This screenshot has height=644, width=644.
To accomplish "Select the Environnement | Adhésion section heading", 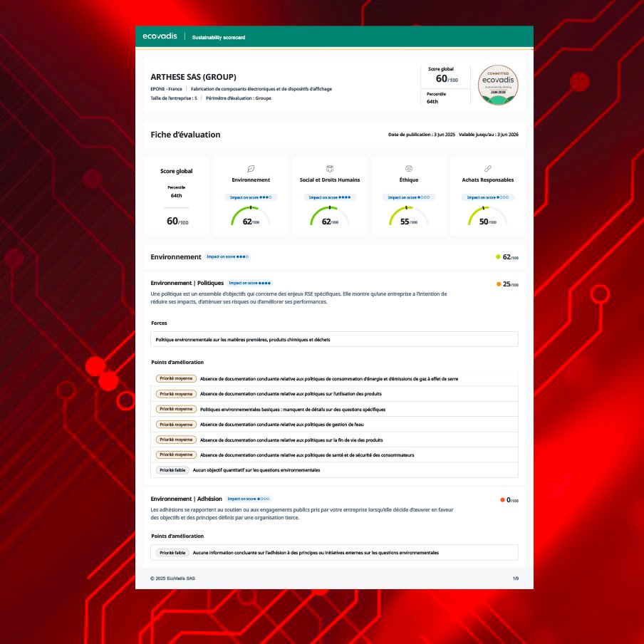I will click(x=187, y=499).
